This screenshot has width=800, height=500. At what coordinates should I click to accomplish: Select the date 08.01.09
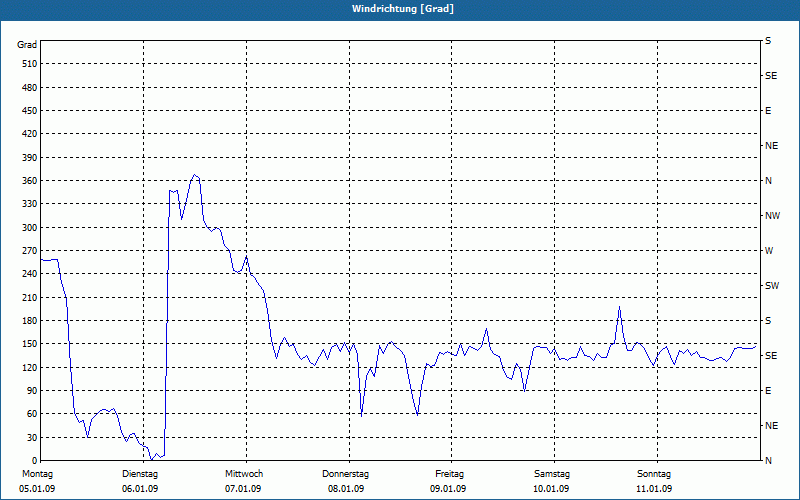coord(346,489)
